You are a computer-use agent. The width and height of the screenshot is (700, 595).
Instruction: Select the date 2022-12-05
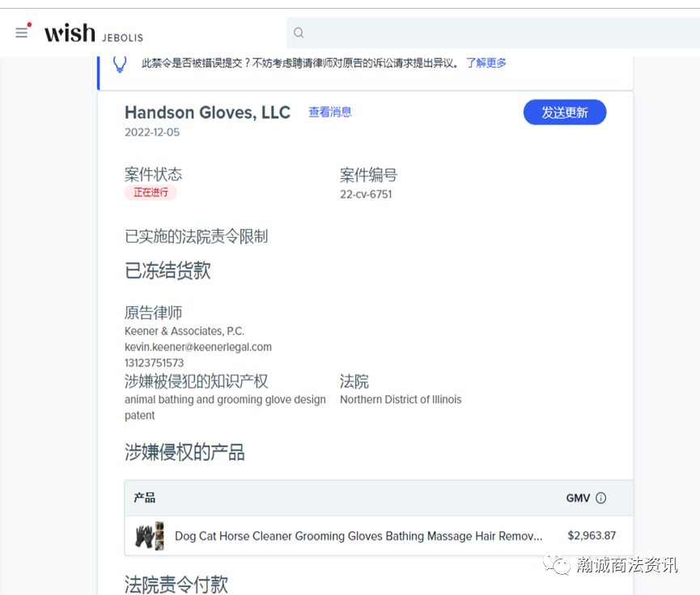[x=152, y=132]
